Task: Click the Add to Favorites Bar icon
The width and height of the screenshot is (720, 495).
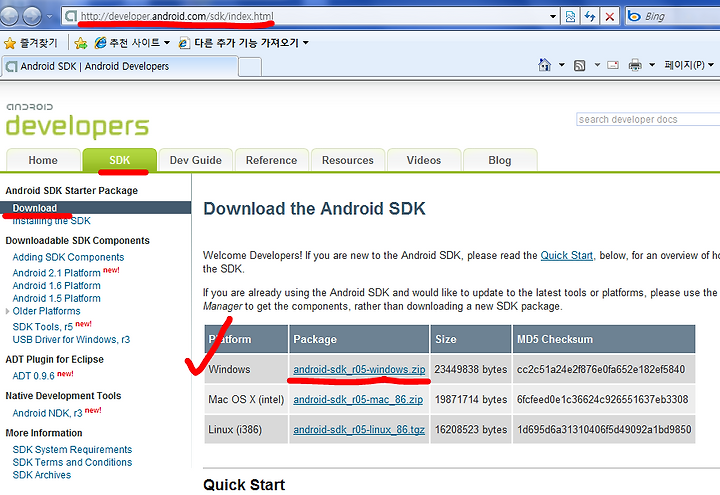Action: (81, 43)
